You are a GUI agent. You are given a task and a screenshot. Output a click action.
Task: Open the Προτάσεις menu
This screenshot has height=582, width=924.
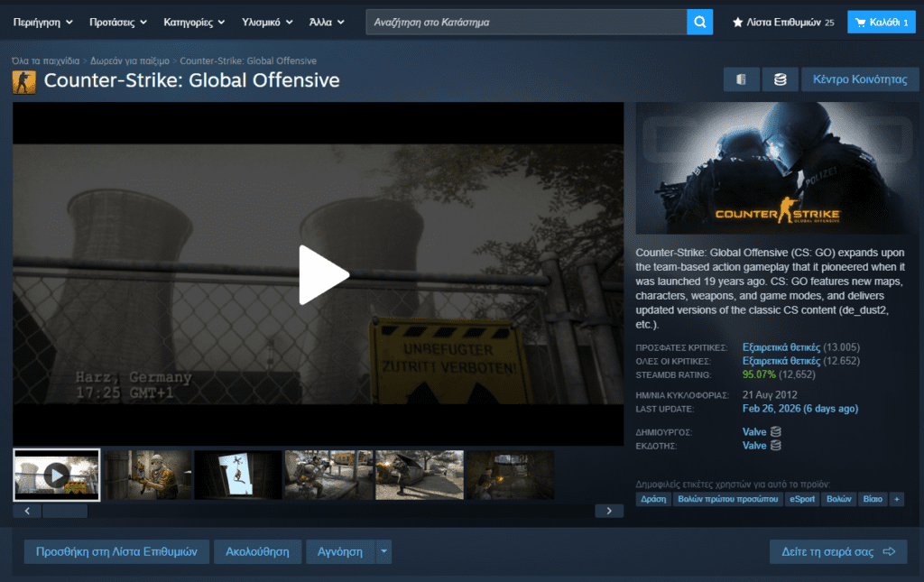[119, 22]
